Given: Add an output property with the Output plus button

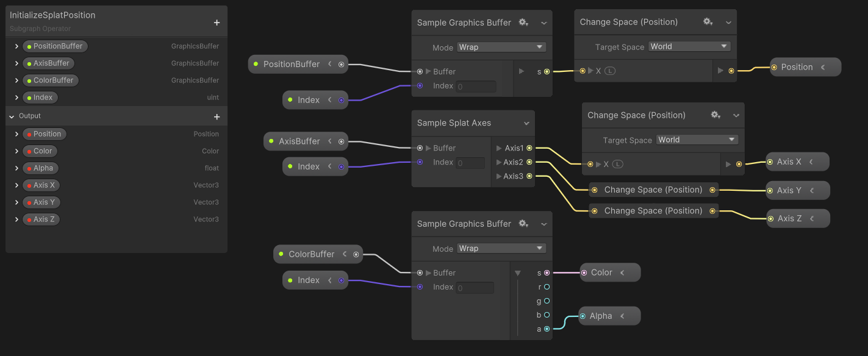Looking at the screenshot, I should point(217,116).
